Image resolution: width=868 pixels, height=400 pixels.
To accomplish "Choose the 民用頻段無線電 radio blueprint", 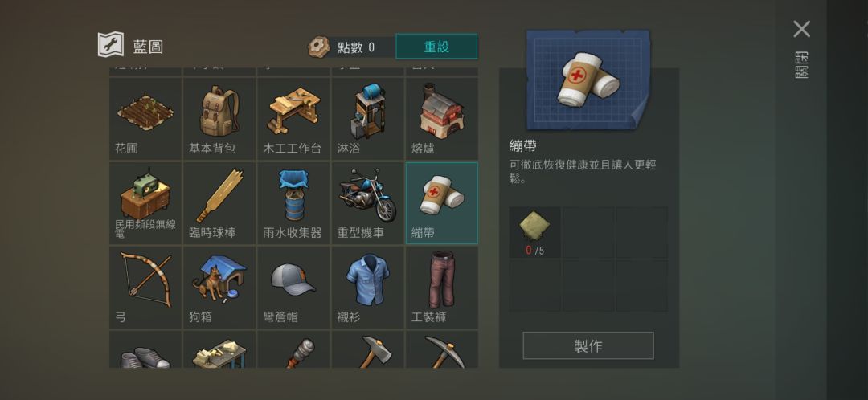I will [x=145, y=203].
